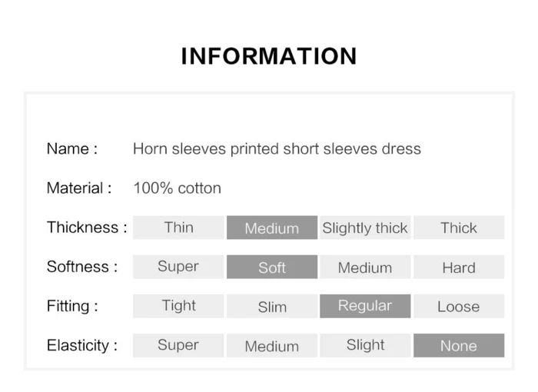Select the Thin thickness option
This screenshot has width=538, height=392.
[178, 228]
